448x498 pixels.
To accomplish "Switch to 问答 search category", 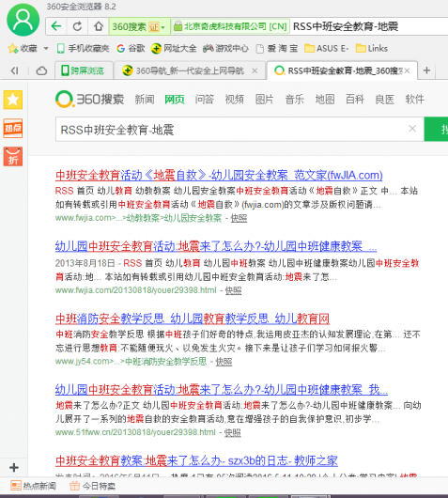I will click(x=204, y=99).
